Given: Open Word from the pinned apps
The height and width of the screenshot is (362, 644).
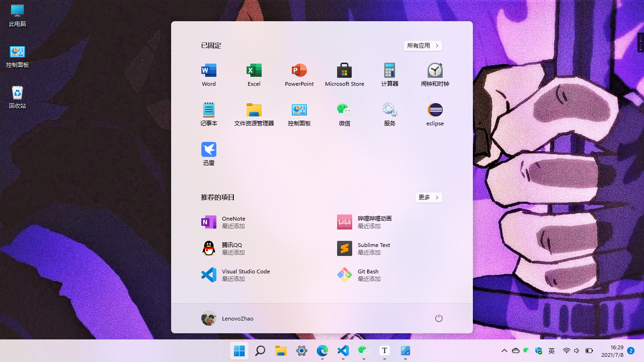Looking at the screenshot, I should pos(209,75).
